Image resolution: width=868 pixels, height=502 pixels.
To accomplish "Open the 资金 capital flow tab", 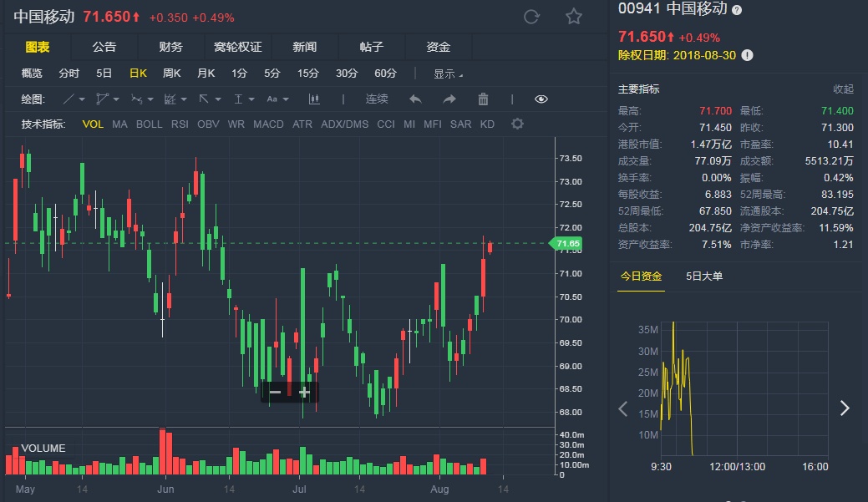I will point(438,47).
